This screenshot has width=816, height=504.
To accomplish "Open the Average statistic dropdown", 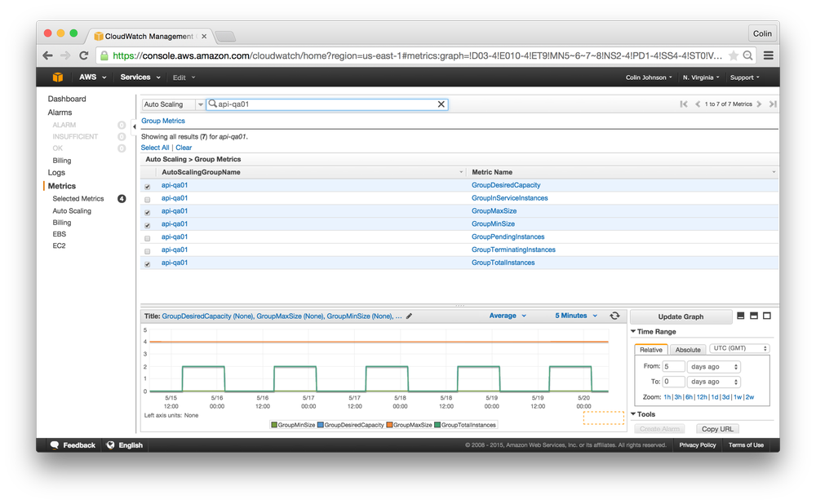I will [508, 316].
